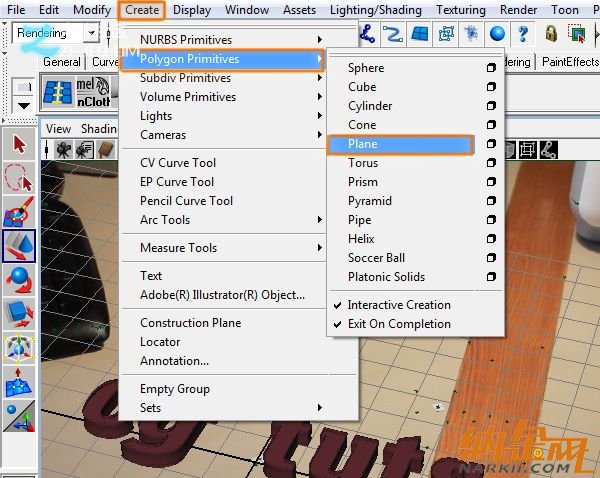Activate the Lasso select tool
This screenshot has width=600, height=478.
click(19, 178)
